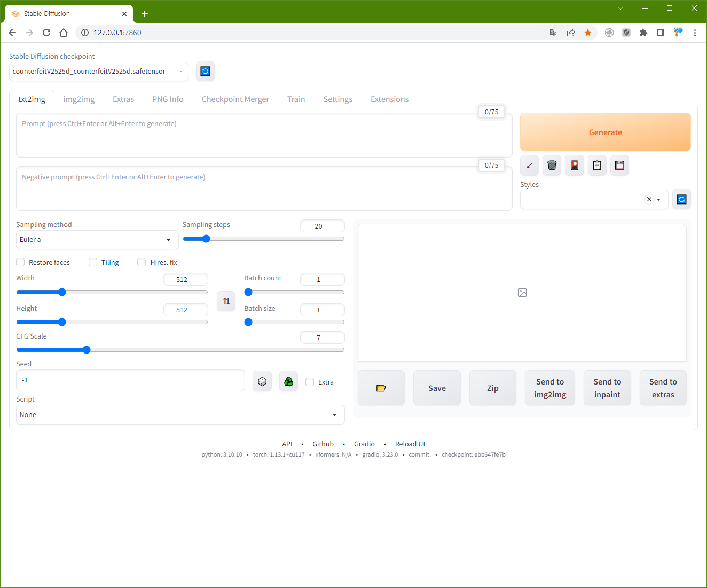Open the browser extensions puzzle icon
Screen dimensions: 707x588
tap(643, 33)
